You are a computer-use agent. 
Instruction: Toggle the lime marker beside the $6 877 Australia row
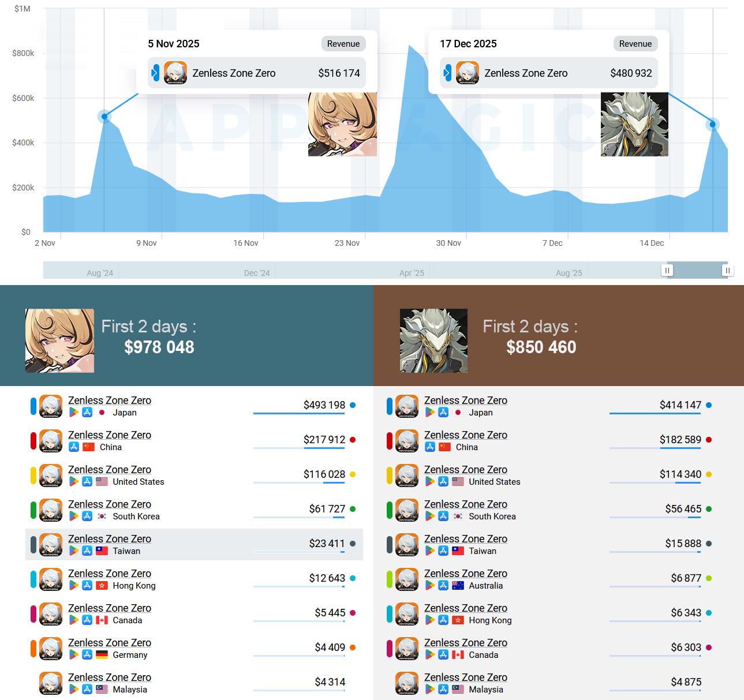tap(390, 579)
